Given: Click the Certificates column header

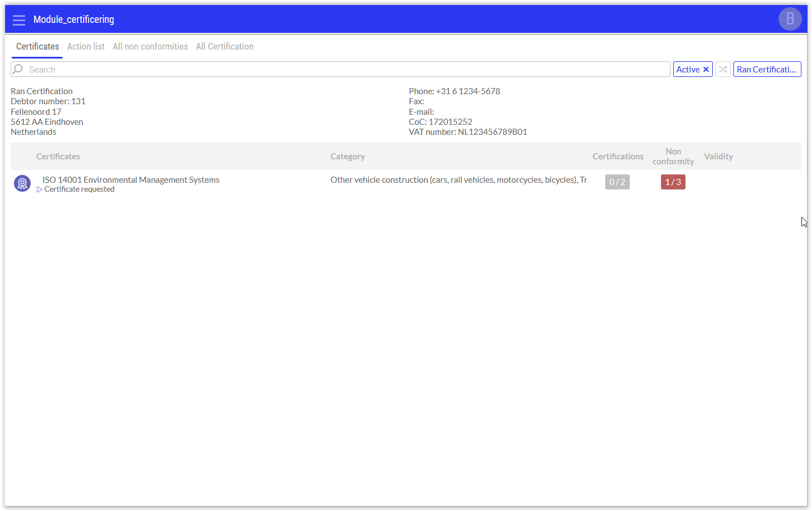Looking at the screenshot, I should [x=58, y=157].
